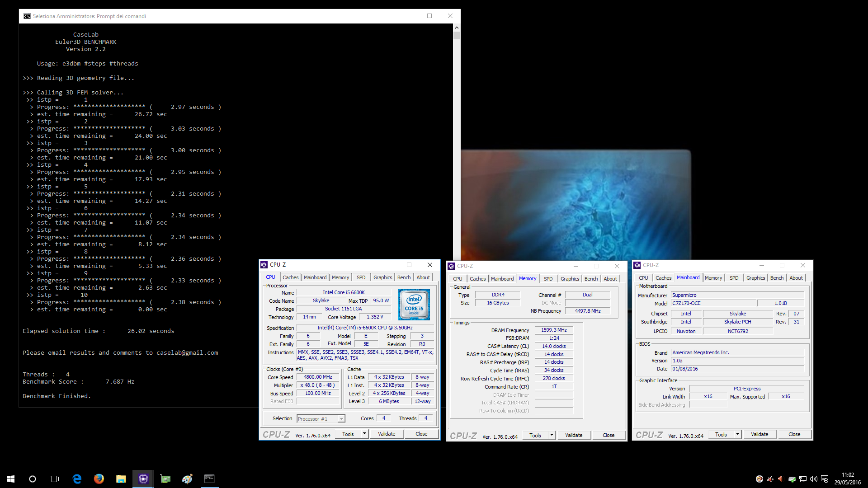Image resolution: width=868 pixels, height=488 pixels.
Task: Open Safely Remove Hardware tray icon
Action: tap(792, 479)
